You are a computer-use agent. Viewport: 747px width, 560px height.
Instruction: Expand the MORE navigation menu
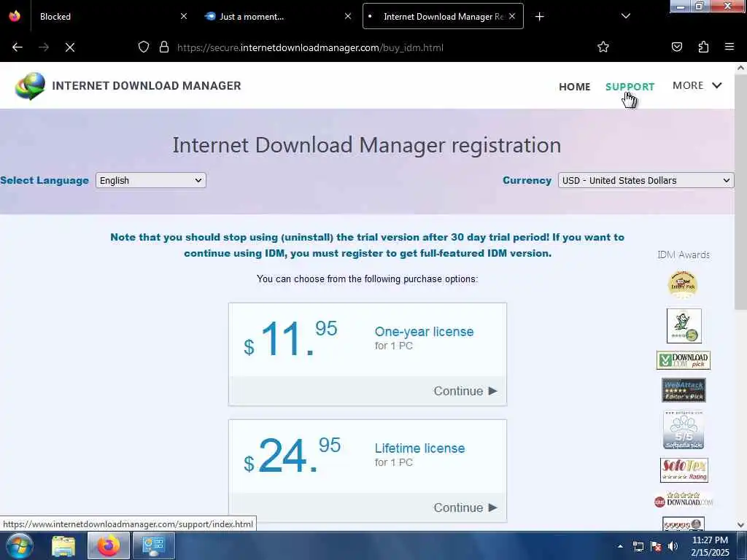tap(697, 86)
